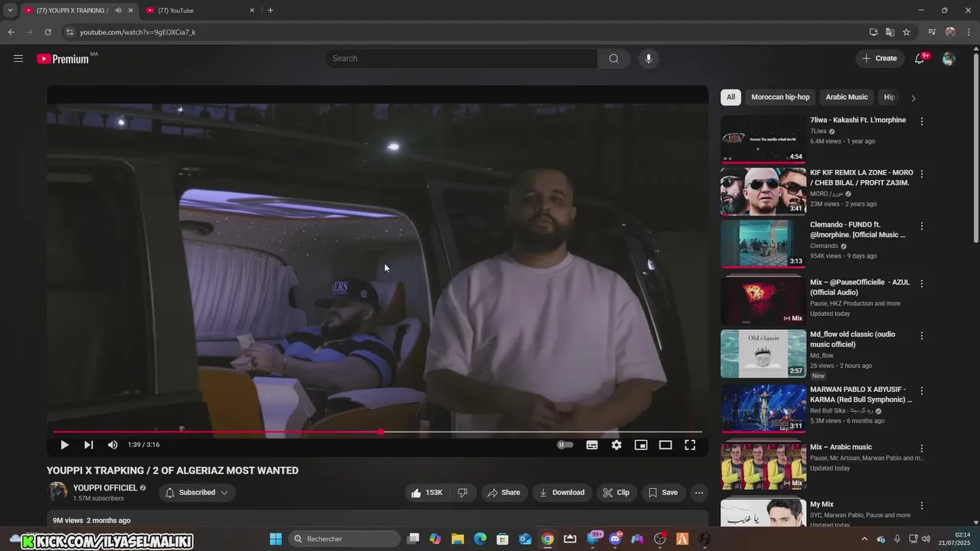Click the taskbar Rechercher search box
The height and width of the screenshot is (551, 980).
pos(345,539)
